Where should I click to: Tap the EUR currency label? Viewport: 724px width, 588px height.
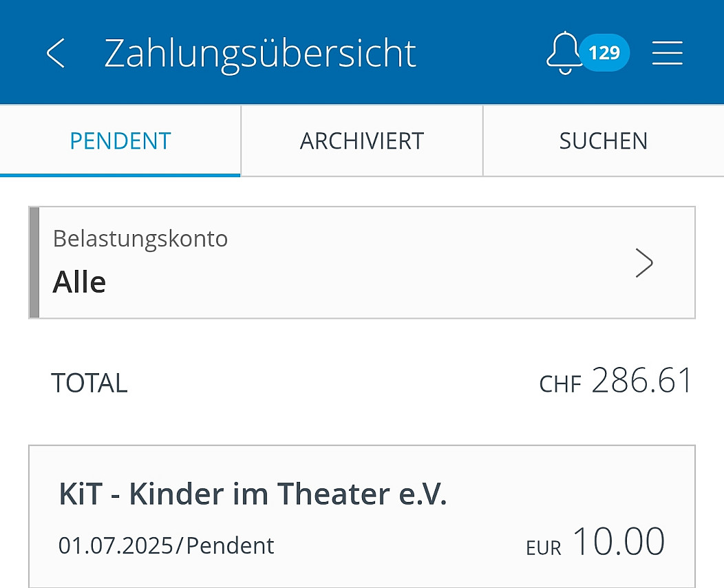(544, 548)
